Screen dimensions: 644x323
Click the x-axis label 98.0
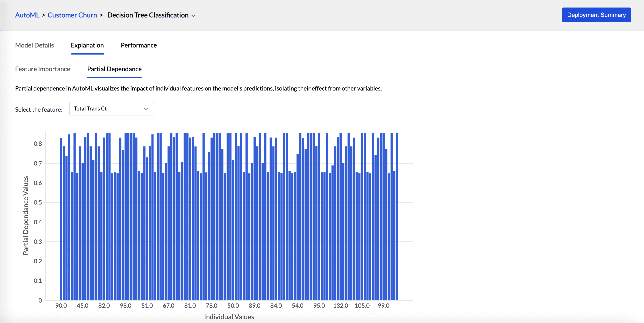[x=125, y=306]
